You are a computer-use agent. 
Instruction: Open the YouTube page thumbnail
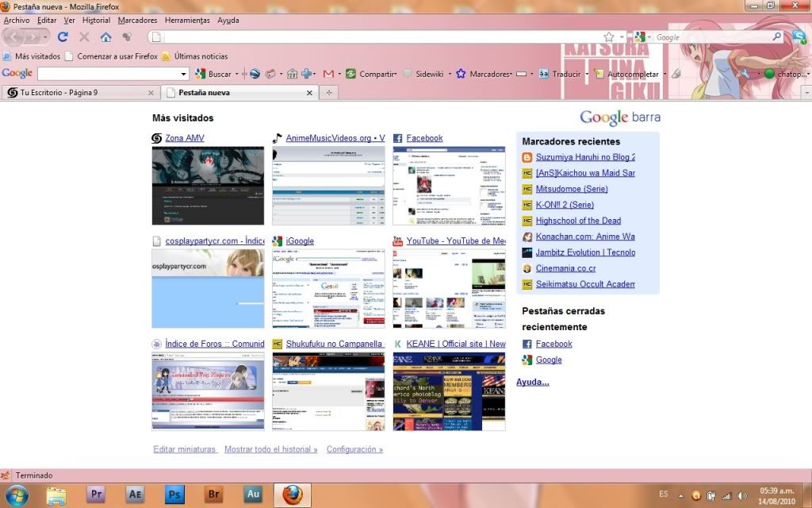449,288
